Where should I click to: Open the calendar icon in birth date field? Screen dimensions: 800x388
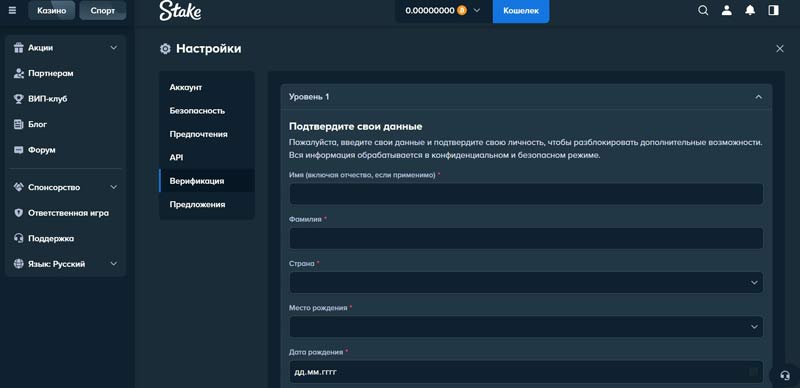point(753,372)
